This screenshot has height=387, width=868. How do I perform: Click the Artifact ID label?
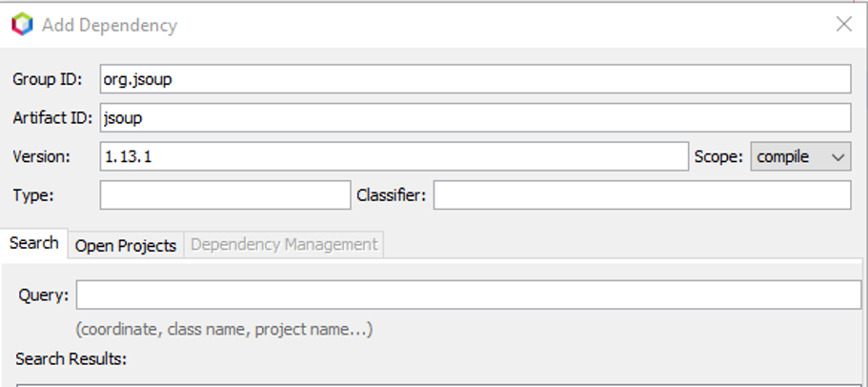[x=52, y=118]
